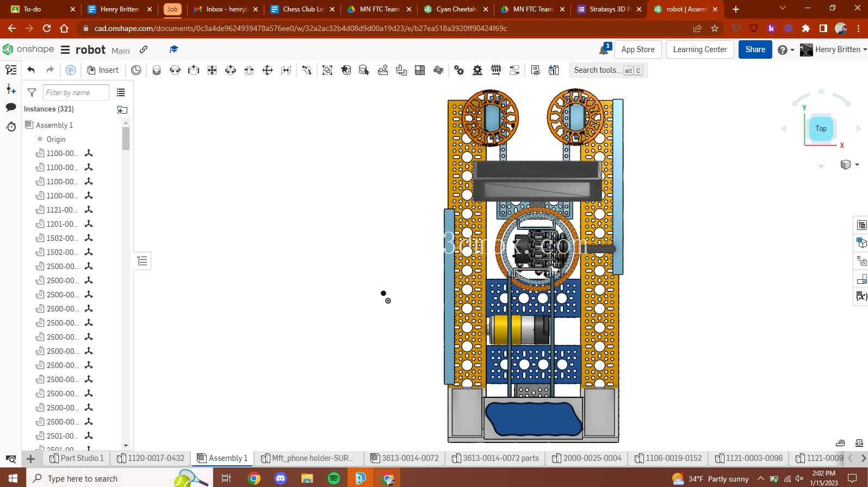The image size is (868, 487).
Task: Copy the document link icon
Action: pos(144,49)
